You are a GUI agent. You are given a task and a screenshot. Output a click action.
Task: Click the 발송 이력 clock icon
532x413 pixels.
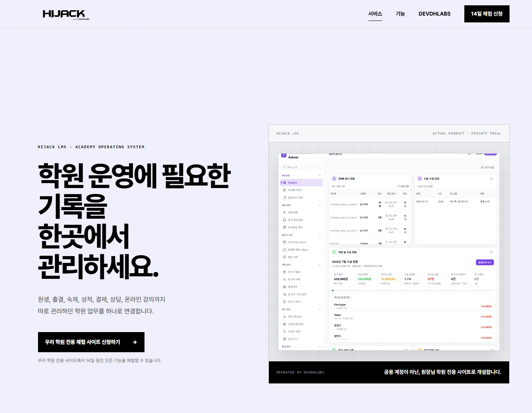[x=284, y=257]
